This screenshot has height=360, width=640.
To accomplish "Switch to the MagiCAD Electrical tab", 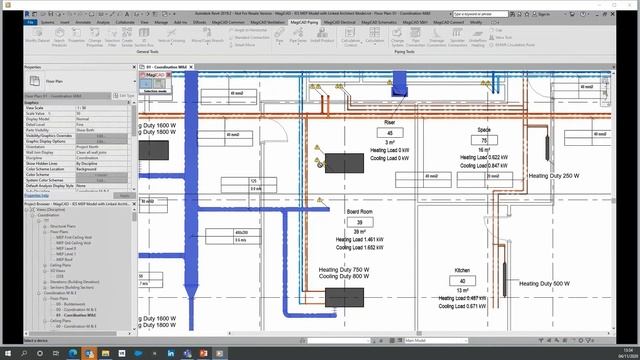I will [340, 22].
